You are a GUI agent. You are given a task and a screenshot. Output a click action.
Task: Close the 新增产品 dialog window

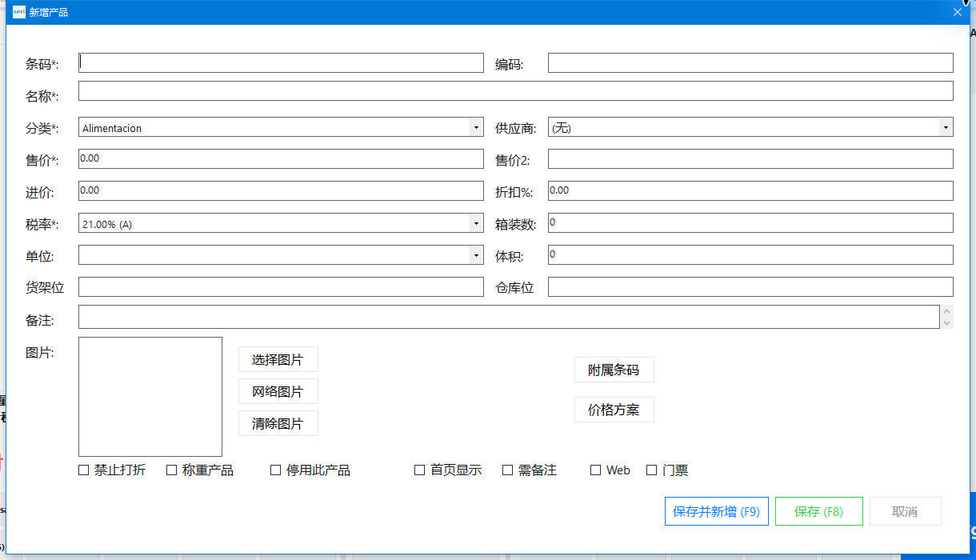[957, 12]
